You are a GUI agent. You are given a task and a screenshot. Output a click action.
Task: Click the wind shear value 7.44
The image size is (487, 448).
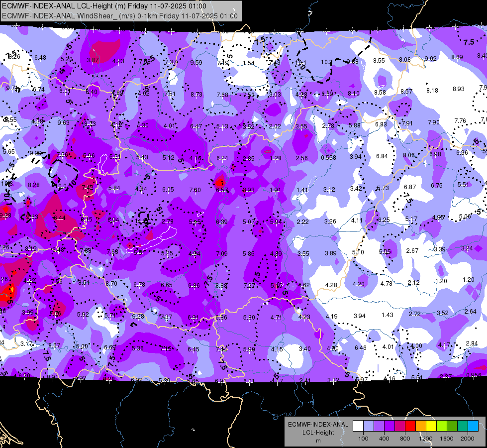(221, 349)
